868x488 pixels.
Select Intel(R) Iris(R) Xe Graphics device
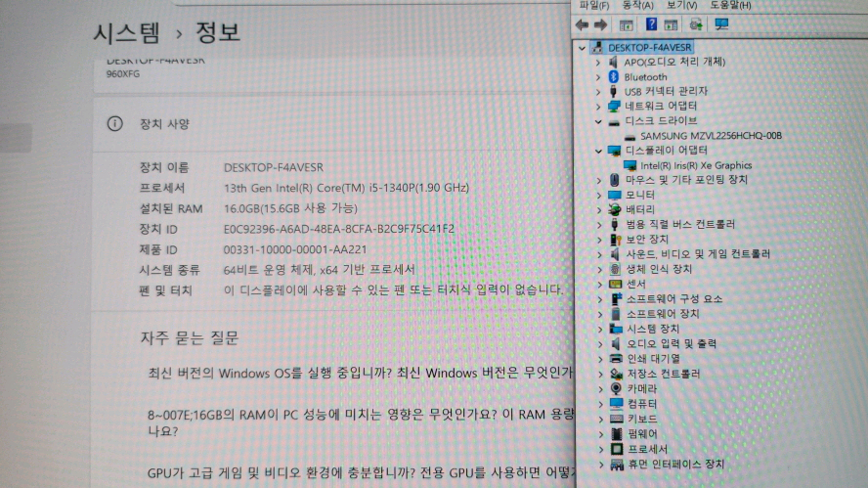pos(696,165)
